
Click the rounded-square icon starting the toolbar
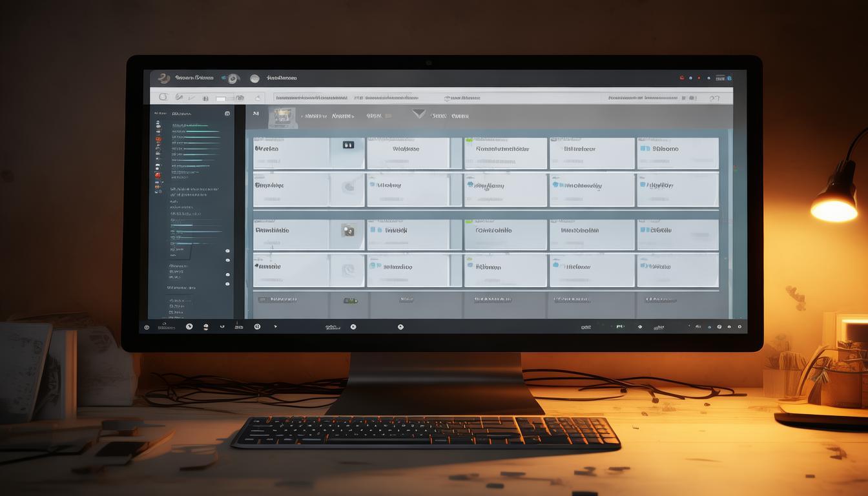pos(163,97)
